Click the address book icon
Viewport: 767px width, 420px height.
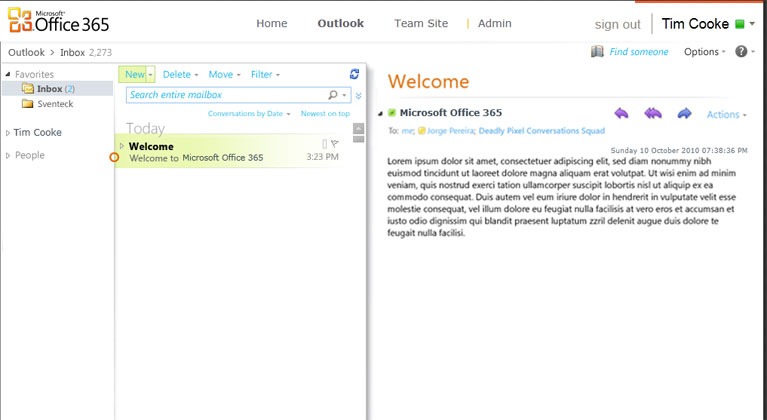coord(597,51)
